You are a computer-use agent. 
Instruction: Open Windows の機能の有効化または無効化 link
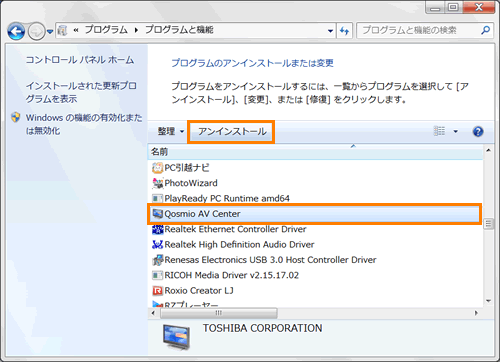click(x=84, y=124)
